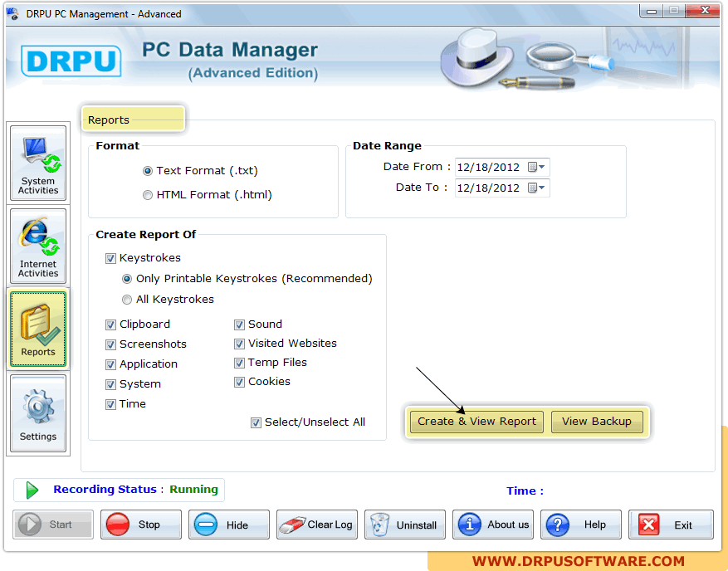
Task: Minimize the DRPU PC Management window
Action: (652, 11)
